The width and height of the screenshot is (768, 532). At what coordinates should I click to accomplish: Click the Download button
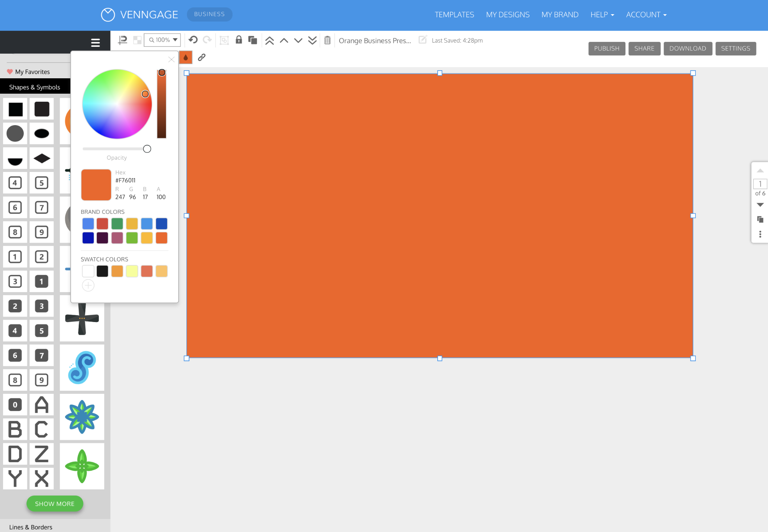(x=687, y=48)
